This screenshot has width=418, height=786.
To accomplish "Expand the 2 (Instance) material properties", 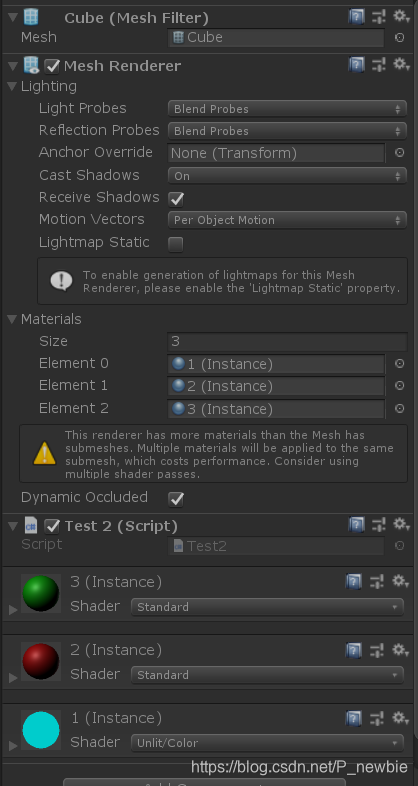I will pyautogui.click(x=13, y=678).
